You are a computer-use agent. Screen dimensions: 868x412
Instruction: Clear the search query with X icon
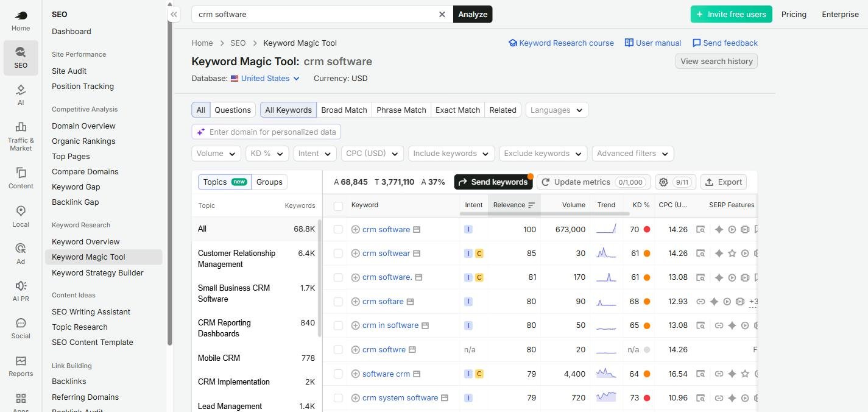point(442,14)
